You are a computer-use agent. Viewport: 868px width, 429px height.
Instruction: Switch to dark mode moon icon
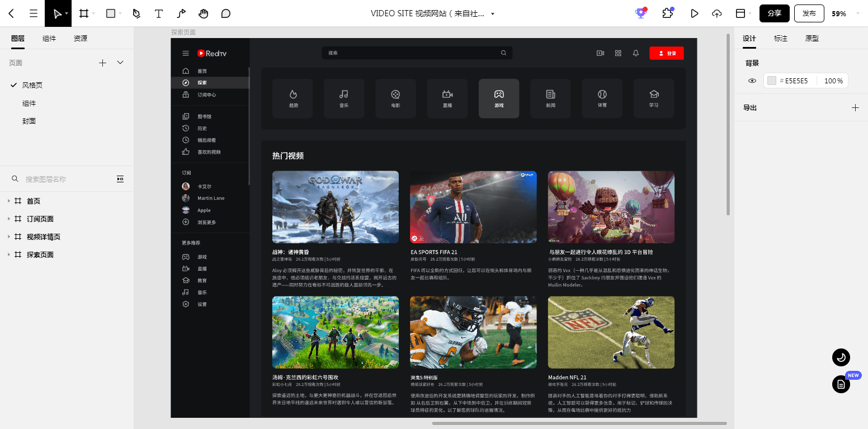click(x=841, y=357)
